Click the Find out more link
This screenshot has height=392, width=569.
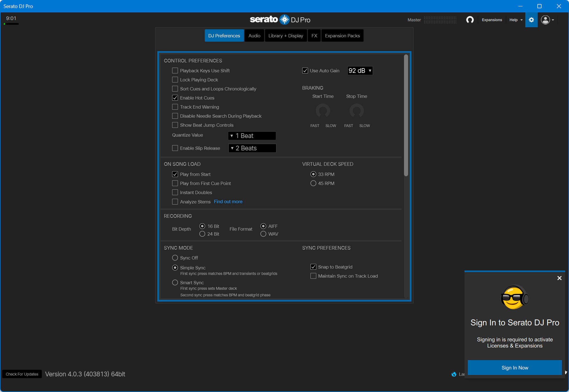(x=228, y=201)
